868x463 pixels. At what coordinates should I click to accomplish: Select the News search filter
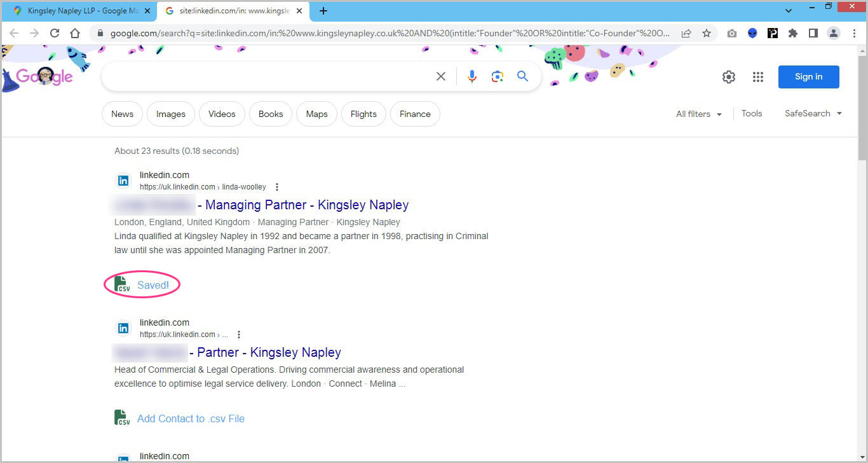(122, 114)
